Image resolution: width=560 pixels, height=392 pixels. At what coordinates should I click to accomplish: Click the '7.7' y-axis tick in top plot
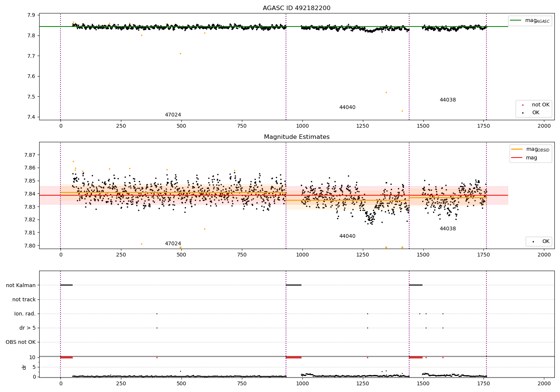[x=31, y=56]
